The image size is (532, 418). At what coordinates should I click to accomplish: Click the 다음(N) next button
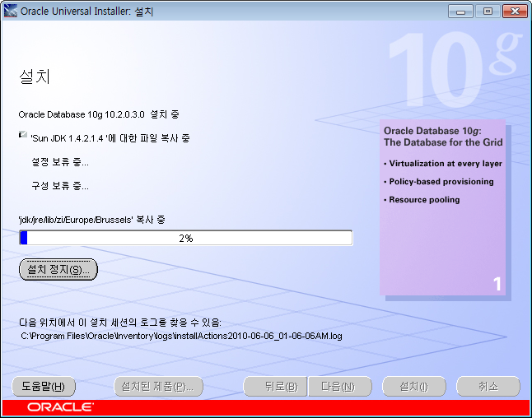[340, 386]
